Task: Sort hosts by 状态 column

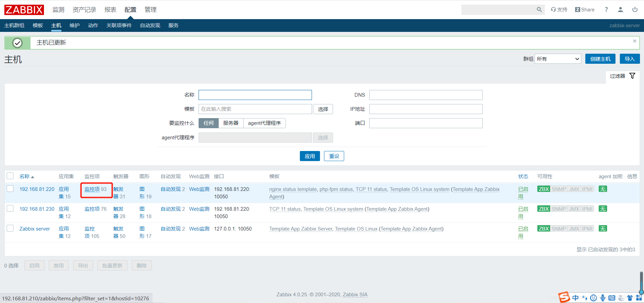Action: (523, 176)
